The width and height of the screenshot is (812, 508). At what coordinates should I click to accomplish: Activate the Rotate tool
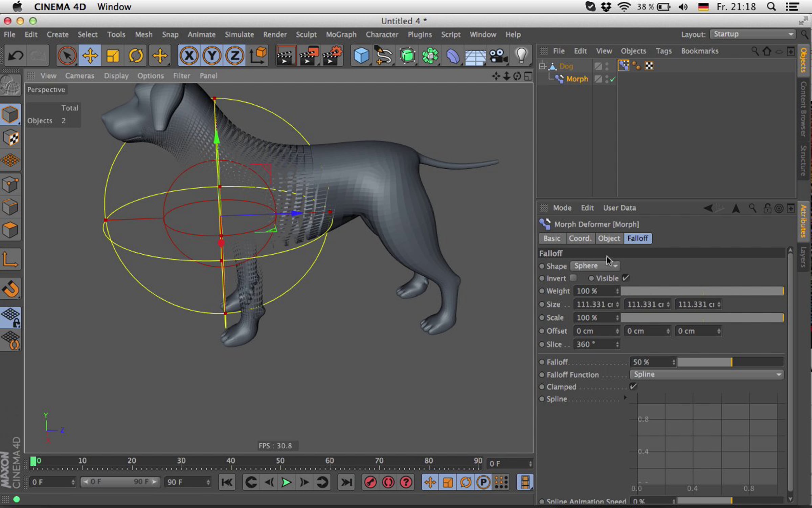click(136, 55)
